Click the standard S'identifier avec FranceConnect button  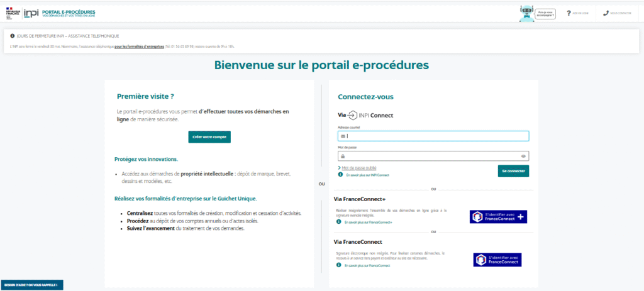(x=497, y=260)
